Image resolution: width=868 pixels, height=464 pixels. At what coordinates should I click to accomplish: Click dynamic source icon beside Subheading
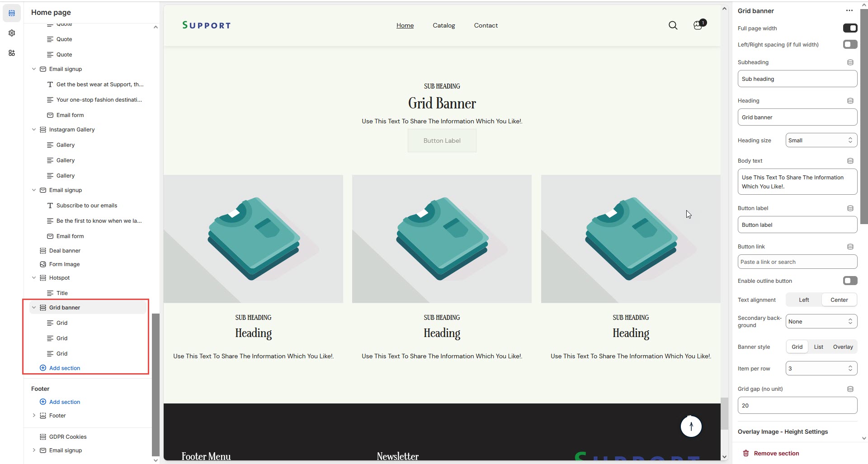[x=850, y=62]
